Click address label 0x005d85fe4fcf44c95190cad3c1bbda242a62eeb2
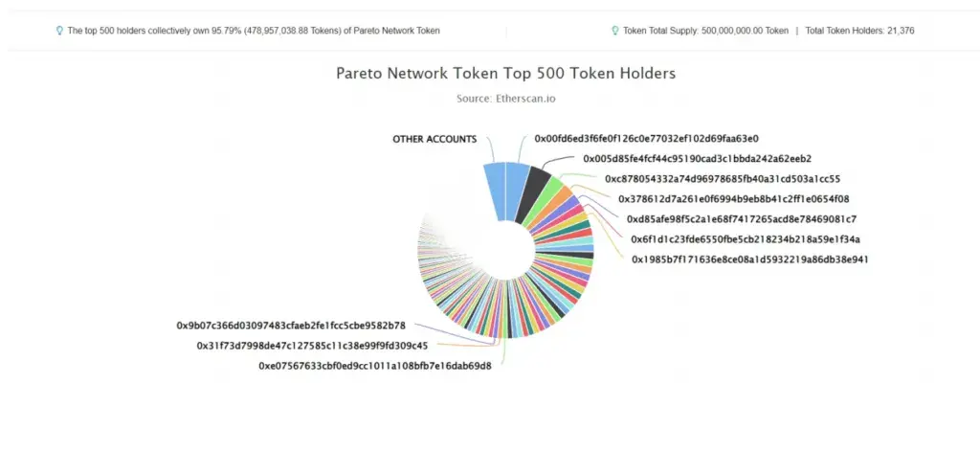The width and height of the screenshot is (980, 474). click(x=697, y=159)
